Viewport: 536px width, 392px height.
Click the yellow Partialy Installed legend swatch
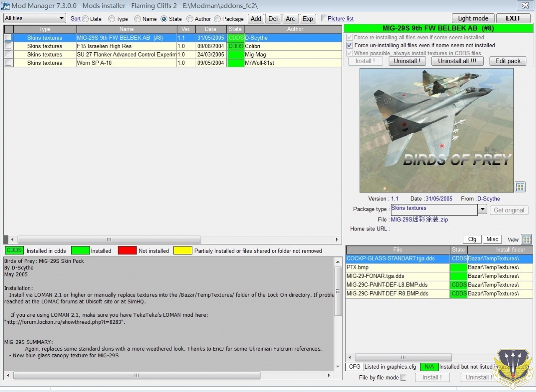click(x=183, y=251)
